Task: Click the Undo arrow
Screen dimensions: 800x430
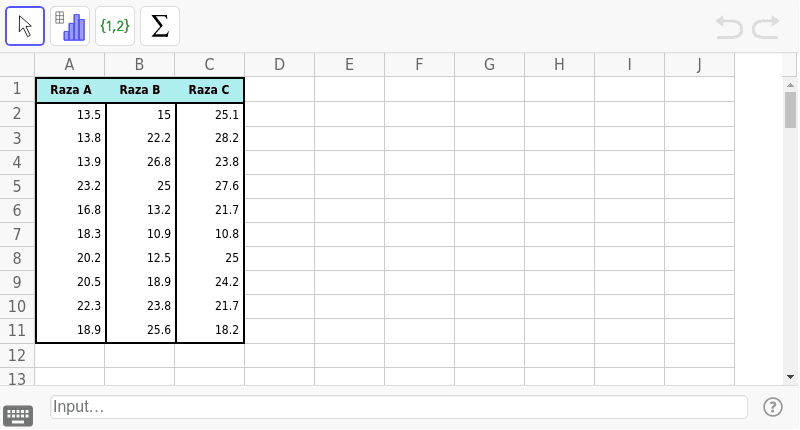Action: point(729,27)
